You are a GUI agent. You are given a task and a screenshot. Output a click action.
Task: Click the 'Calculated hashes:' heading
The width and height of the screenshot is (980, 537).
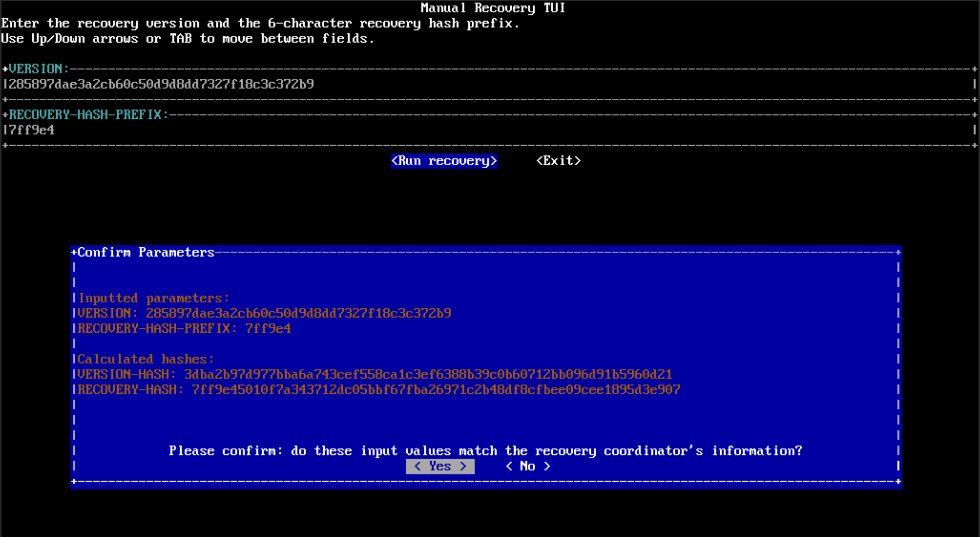pyautogui.click(x=146, y=359)
